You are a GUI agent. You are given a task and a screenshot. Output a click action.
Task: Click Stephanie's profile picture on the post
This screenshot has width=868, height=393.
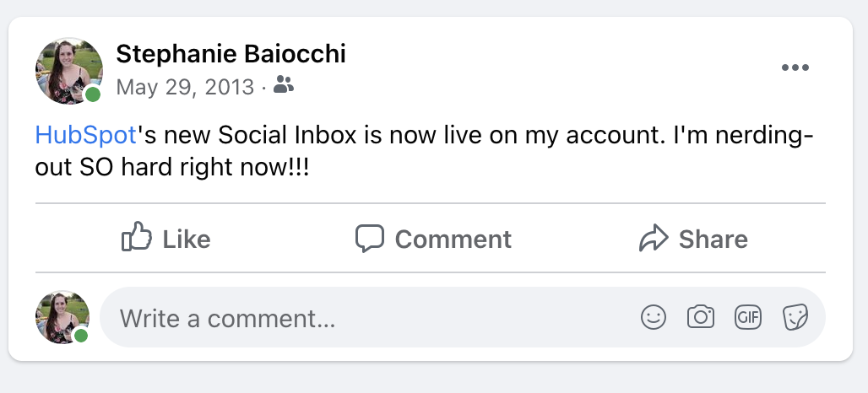tap(68, 71)
